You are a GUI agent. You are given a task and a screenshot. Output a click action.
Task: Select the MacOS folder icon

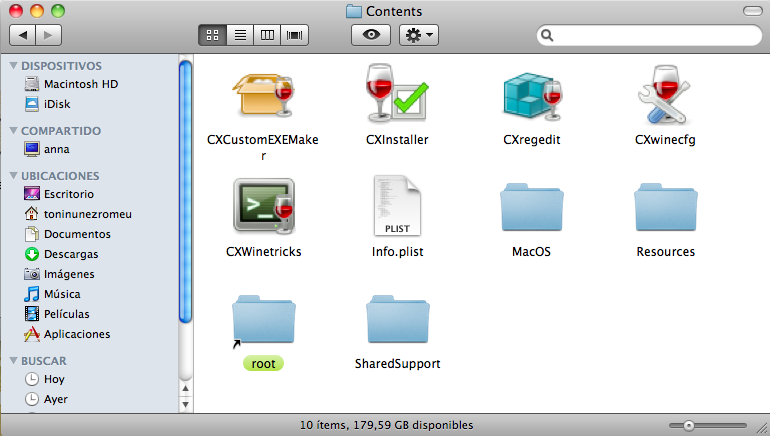click(532, 208)
